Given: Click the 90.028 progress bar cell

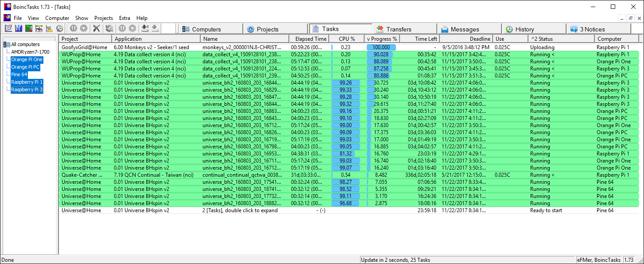Looking at the screenshot, I should [381, 54].
